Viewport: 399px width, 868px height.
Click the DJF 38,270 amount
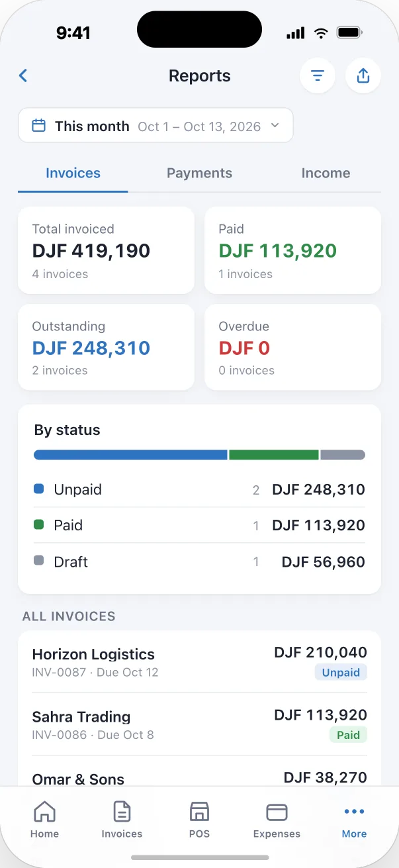pyautogui.click(x=325, y=777)
